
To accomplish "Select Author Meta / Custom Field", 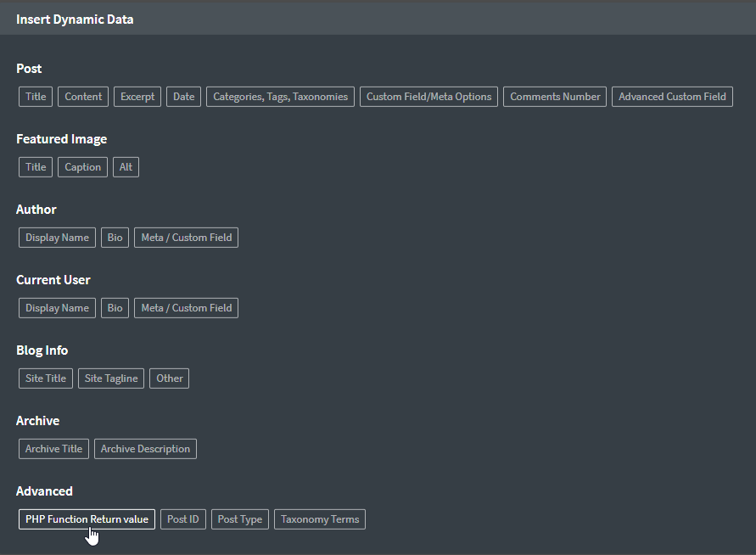I will point(186,238).
